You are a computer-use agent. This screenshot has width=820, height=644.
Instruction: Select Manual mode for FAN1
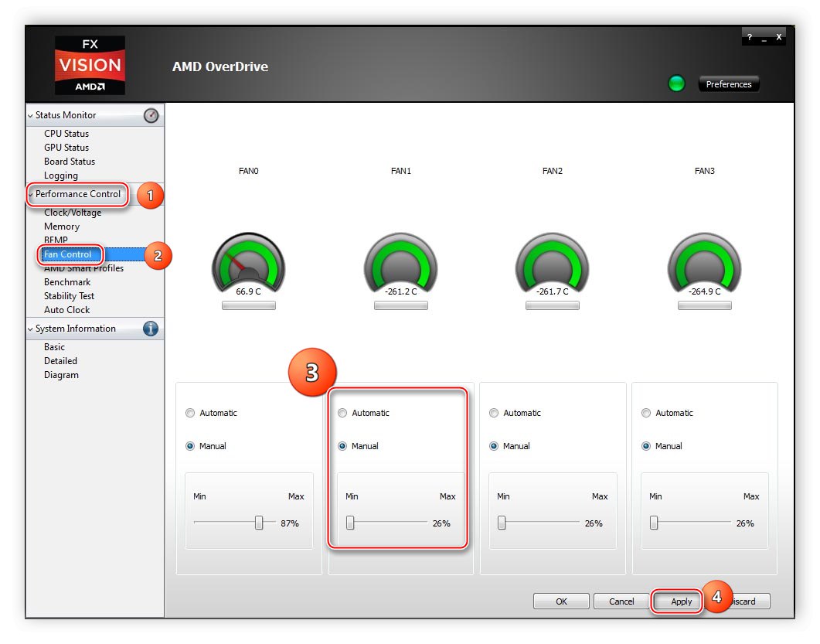pyautogui.click(x=342, y=446)
